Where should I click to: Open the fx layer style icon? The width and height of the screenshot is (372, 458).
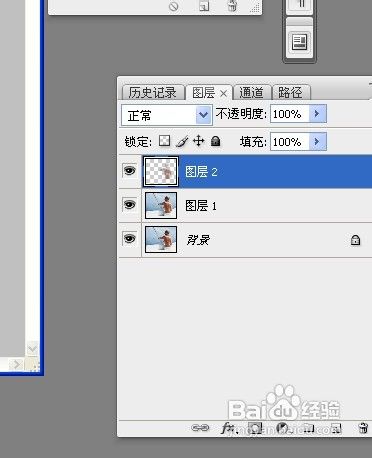[x=229, y=428]
